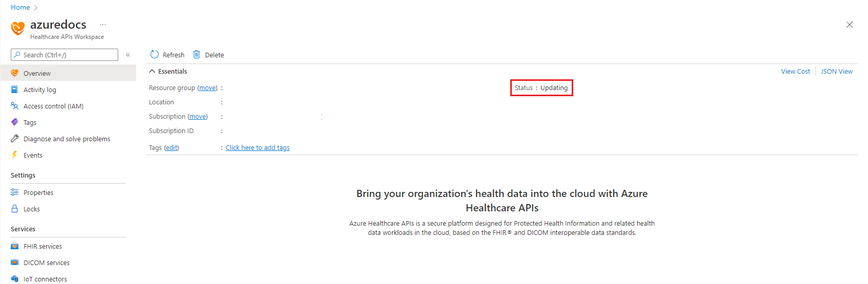Click the wrench Diagnose icon
This screenshot has width=868, height=284.
pos(14,139)
